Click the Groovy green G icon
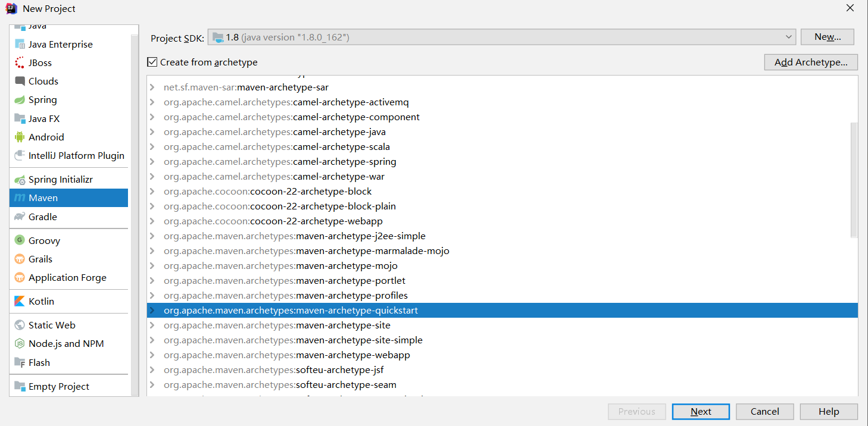The image size is (868, 426). (20, 240)
